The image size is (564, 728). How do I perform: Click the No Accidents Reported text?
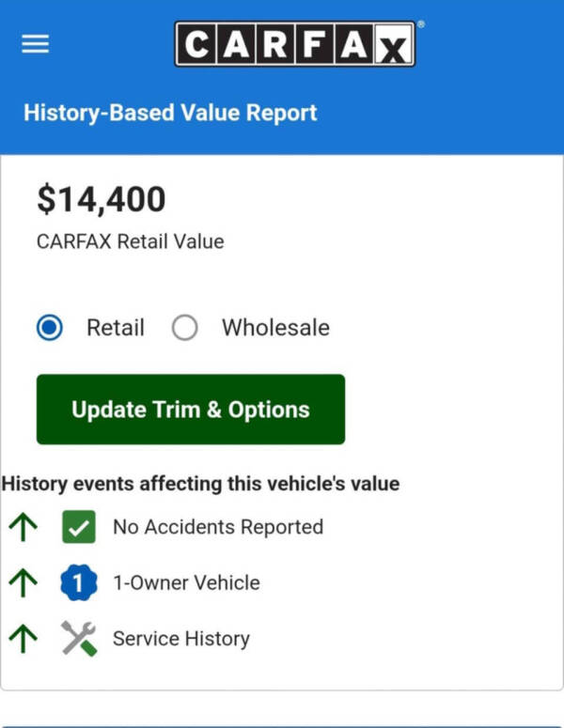(x=218, y=527)
